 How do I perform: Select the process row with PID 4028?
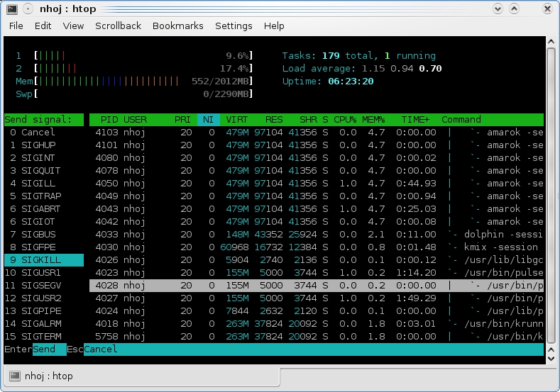point(316,286)
